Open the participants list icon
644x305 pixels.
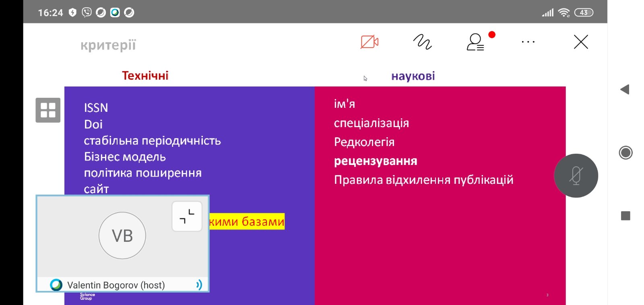pyautogui.click(x=475, y=42)
